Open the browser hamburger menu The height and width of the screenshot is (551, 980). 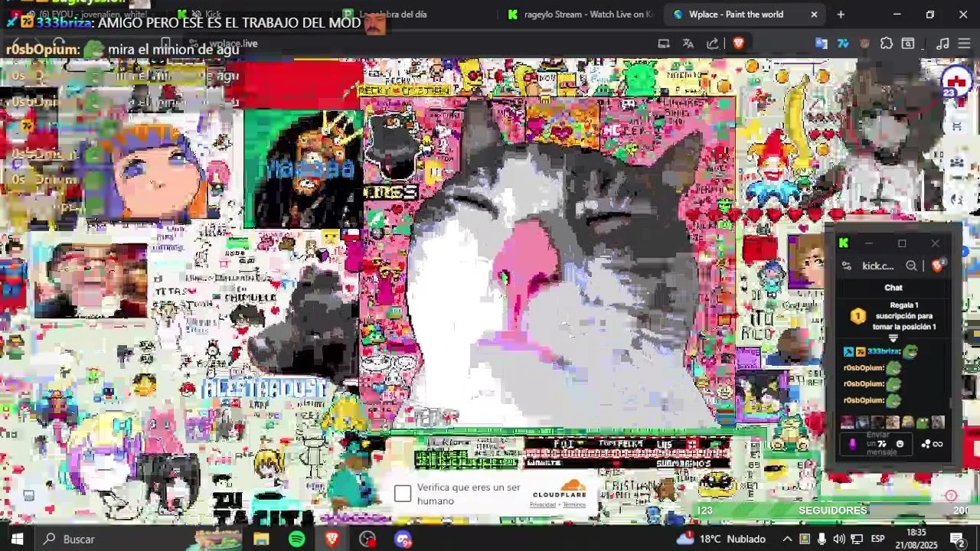pyautogui.click(x=964, y=44)
